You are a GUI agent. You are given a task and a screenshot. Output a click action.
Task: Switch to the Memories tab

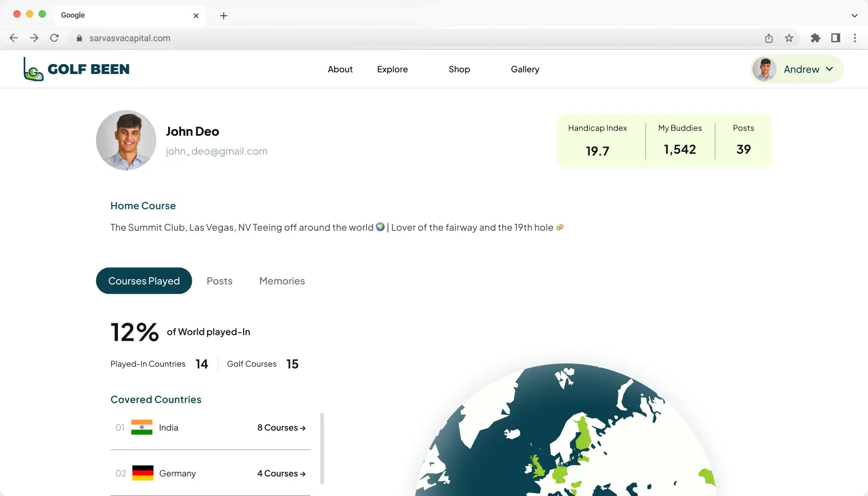tap(282, 281)
